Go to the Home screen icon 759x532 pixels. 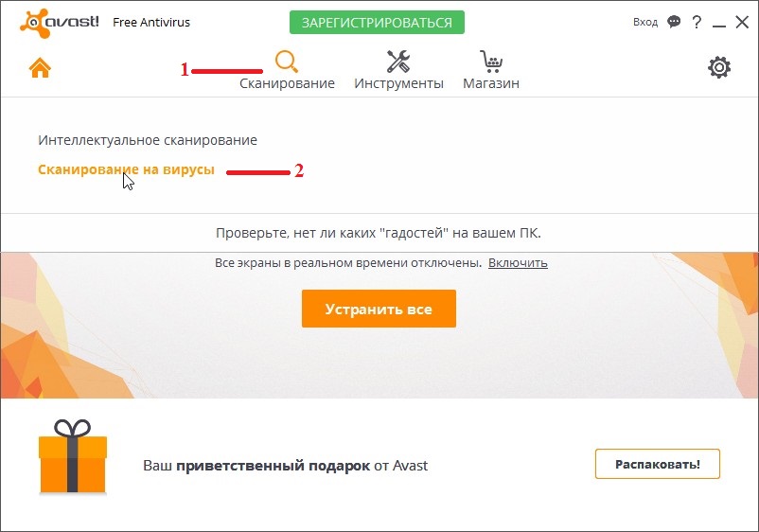tap(39, 68)
